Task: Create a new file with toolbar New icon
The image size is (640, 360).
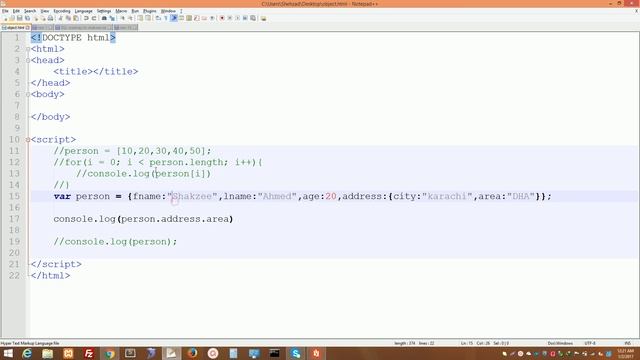Action: pyautogui.click(x=5, y=18)
